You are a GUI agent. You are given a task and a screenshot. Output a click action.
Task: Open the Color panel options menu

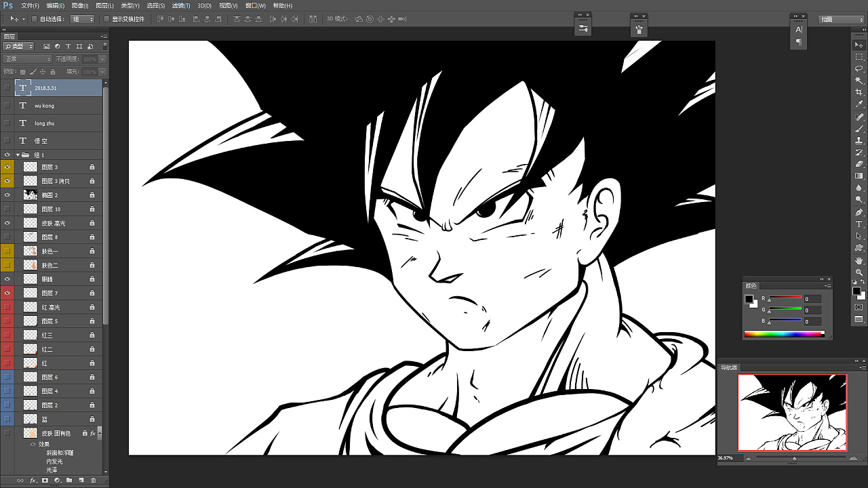pos(829,285)
